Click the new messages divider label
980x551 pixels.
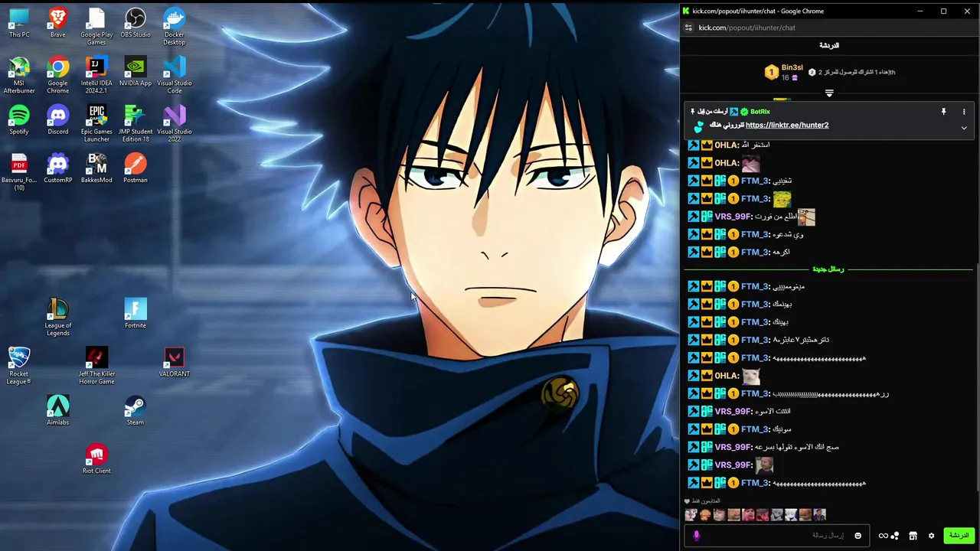828,269
